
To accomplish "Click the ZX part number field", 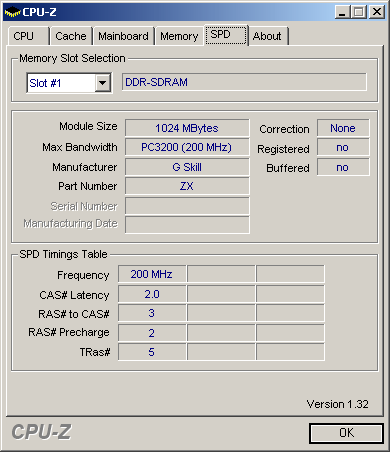I will [187, 186].
